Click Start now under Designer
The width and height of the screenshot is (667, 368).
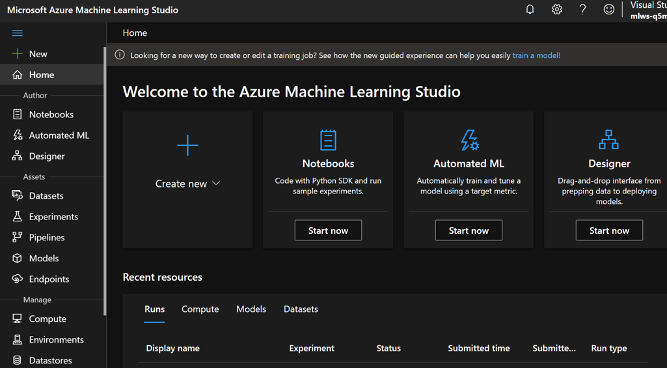609,230
